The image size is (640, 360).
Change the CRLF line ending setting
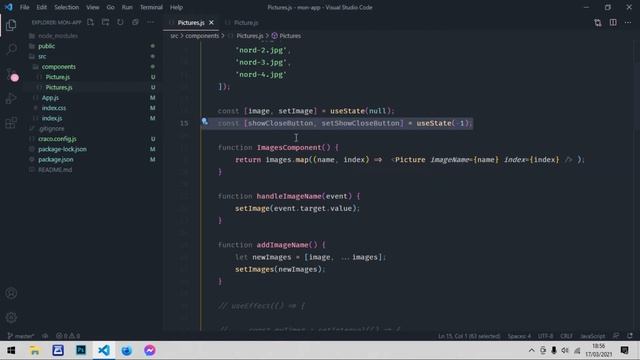pos(566,336)
